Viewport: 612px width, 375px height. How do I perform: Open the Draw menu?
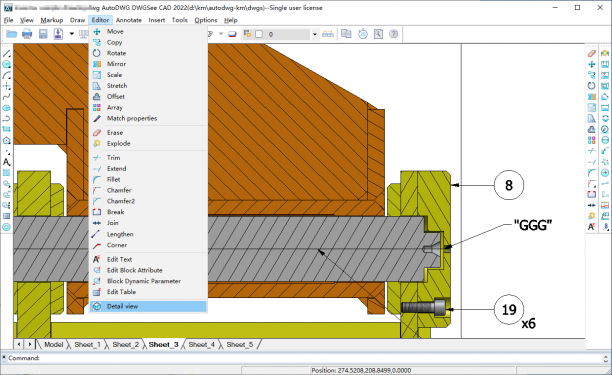77,20
